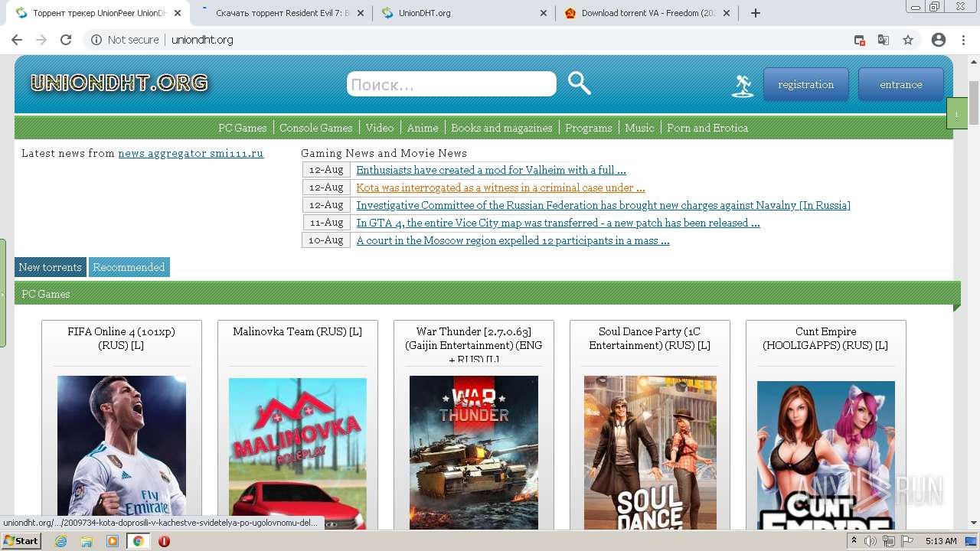This screenshot has height=551, width=980.
Task: Click the War Thunder [2.7.0.63] title
Action: click(474, 344)
